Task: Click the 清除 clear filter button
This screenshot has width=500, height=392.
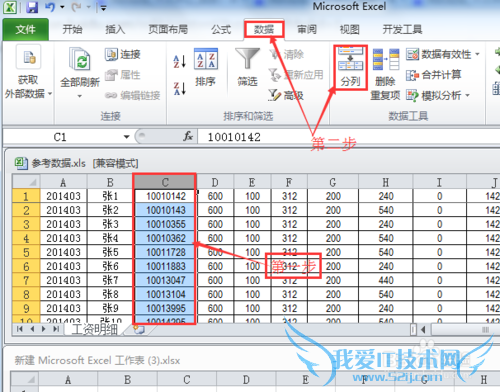Action: tap(286, 54)
